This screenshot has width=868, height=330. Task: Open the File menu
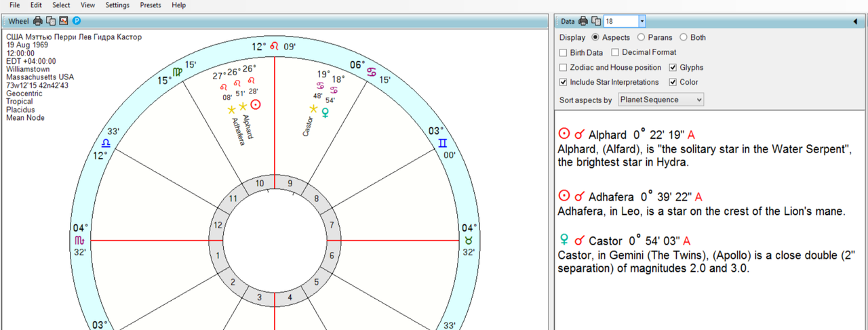(14, 5)
